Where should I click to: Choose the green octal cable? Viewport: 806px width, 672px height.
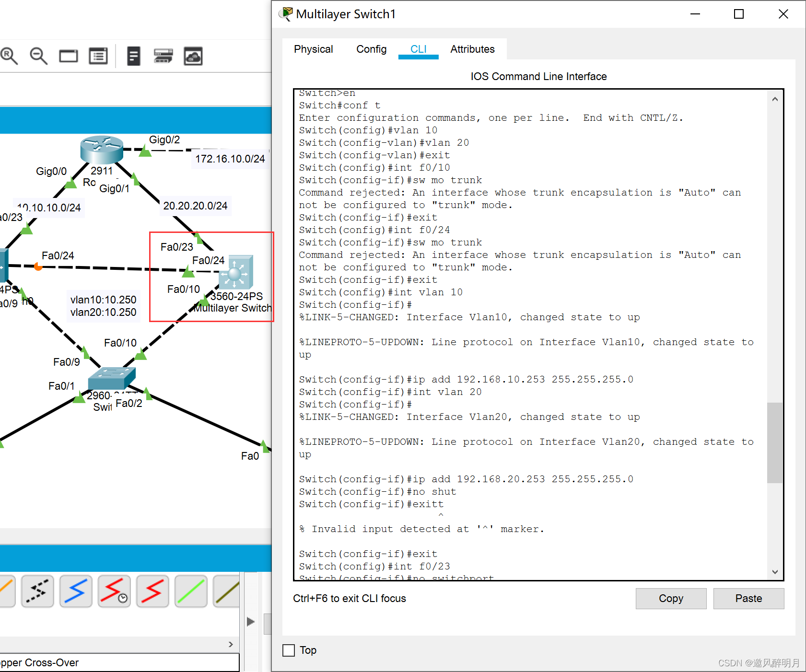pyautogui.click(x=191, y=591)
